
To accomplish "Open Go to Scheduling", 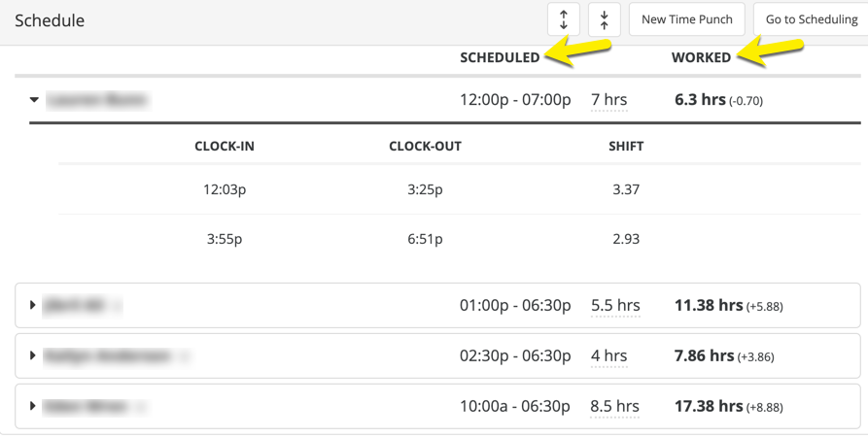I will (811, 19).
